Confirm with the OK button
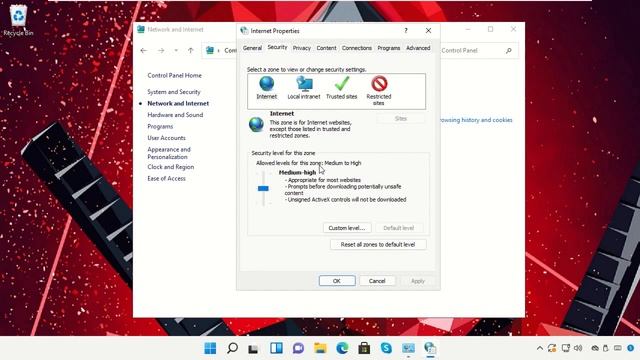This screenshot has height=360, width=640. [x=337, y=281]
